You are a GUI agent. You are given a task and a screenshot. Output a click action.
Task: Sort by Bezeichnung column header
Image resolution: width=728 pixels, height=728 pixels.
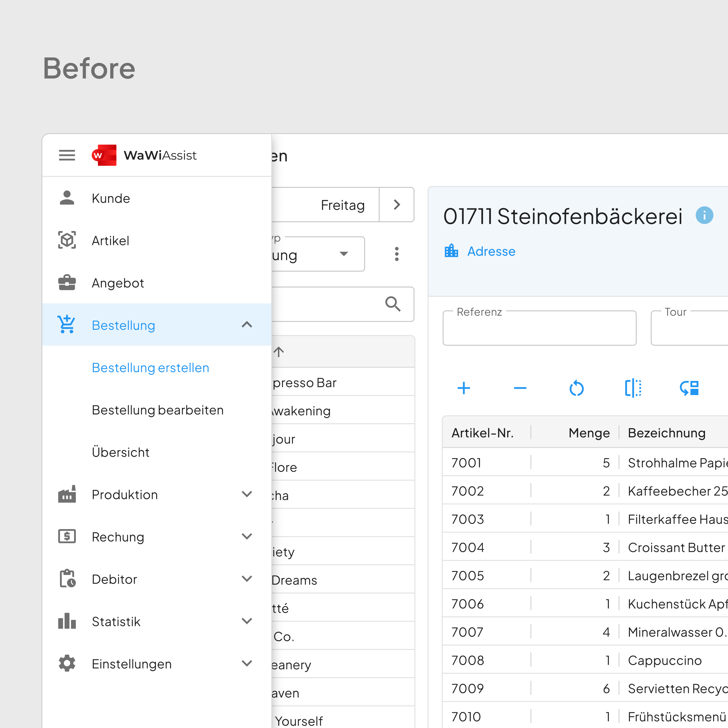667,433
